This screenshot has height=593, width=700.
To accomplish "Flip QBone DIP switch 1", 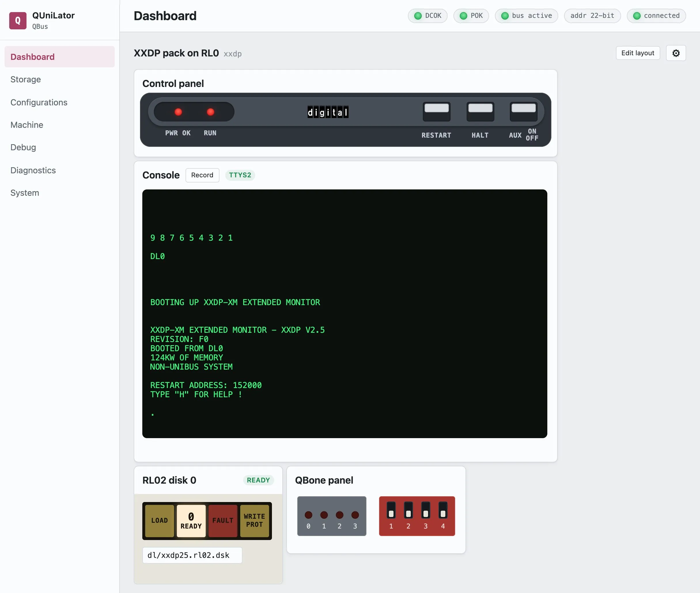I will (391, 510).
